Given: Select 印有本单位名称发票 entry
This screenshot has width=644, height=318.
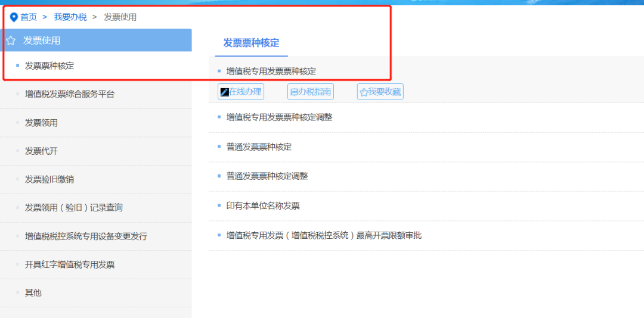Looking at the screenshot, I should [x=263, y=206].
